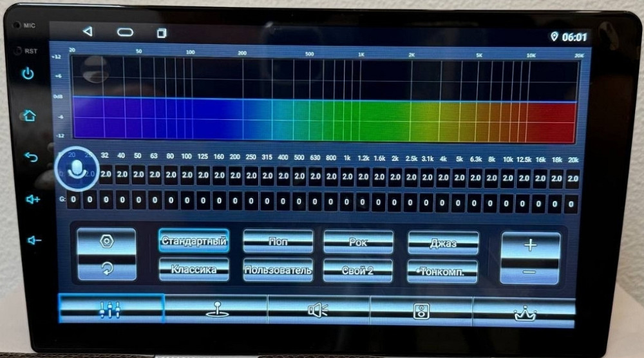Viewport: 644px width, 358px height.
Task: Click the gain value field under 1k
Action: pos(347,202)
